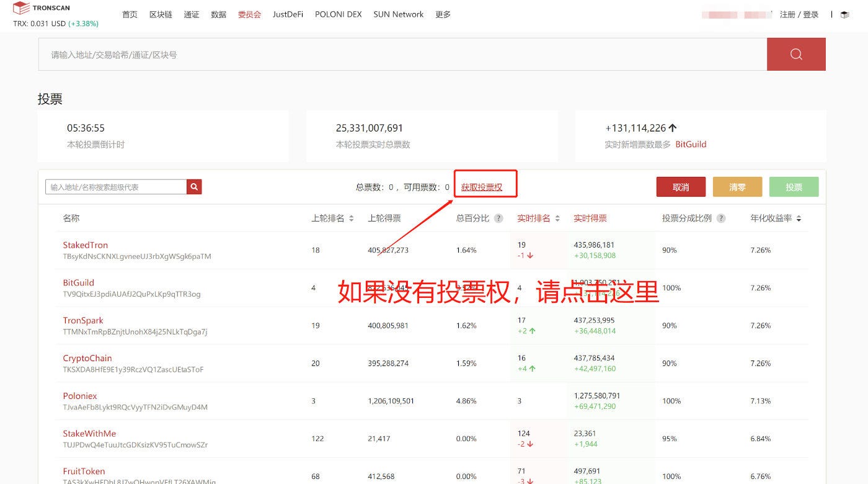
Task: Click TronSpark gain +36,448,014
Action: point(595,331)
